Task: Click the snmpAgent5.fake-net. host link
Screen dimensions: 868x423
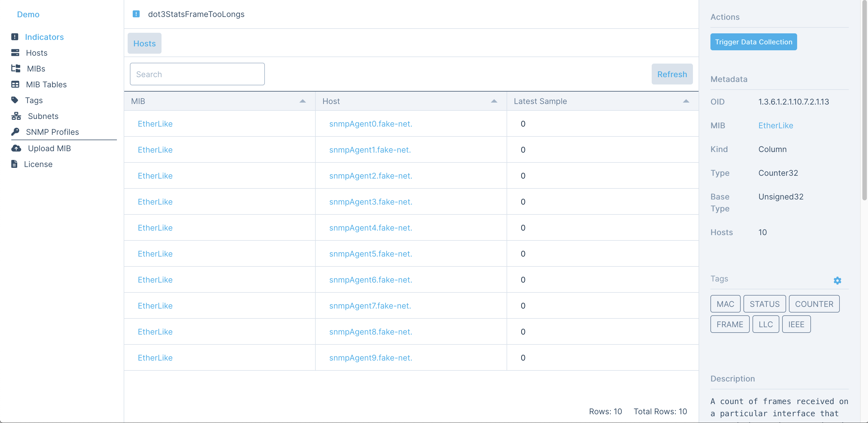Action: (x=370, y=253)
